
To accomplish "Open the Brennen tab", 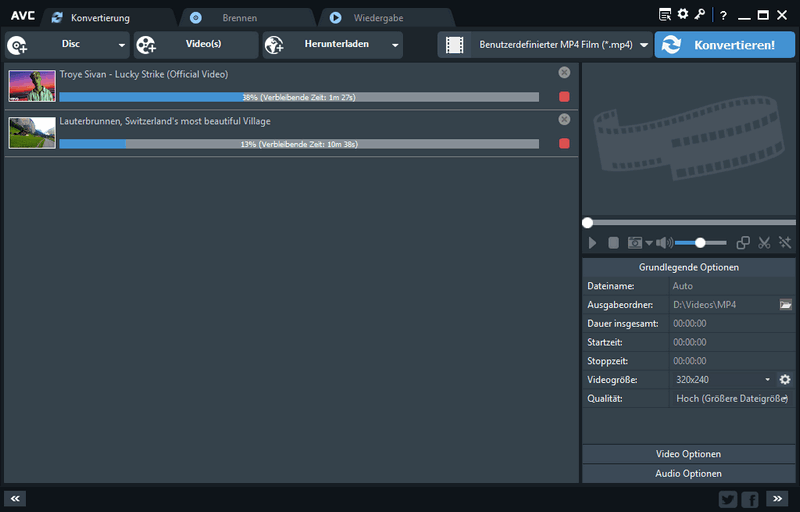I will pyautogui.click(x=247, y=18).
